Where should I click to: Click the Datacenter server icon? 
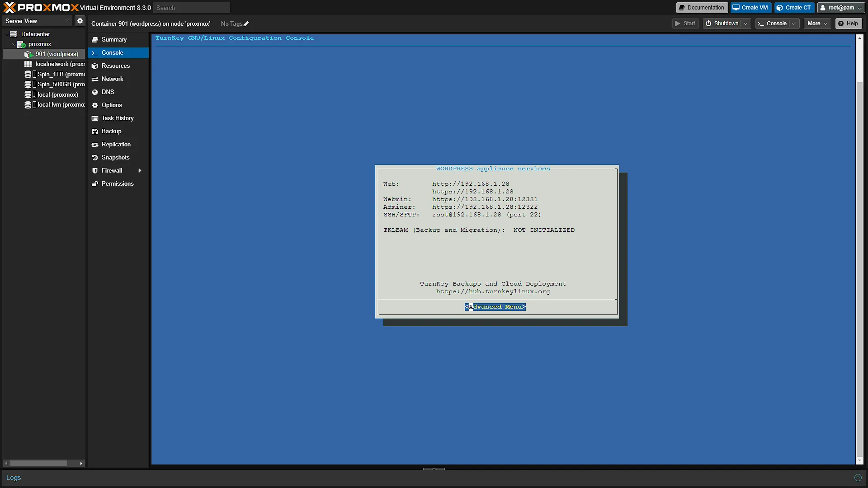click(14, 34)
